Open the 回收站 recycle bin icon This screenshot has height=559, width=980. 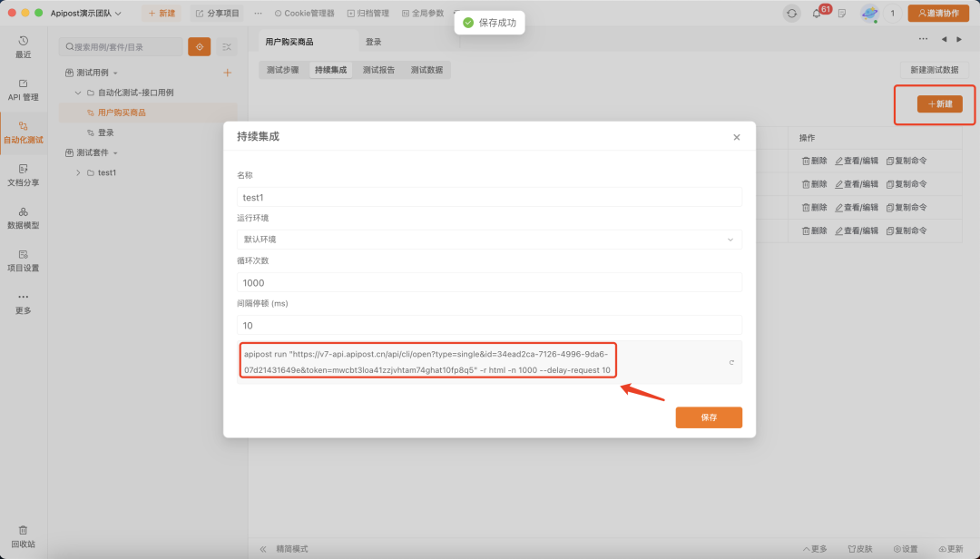[x=23, y=534]
